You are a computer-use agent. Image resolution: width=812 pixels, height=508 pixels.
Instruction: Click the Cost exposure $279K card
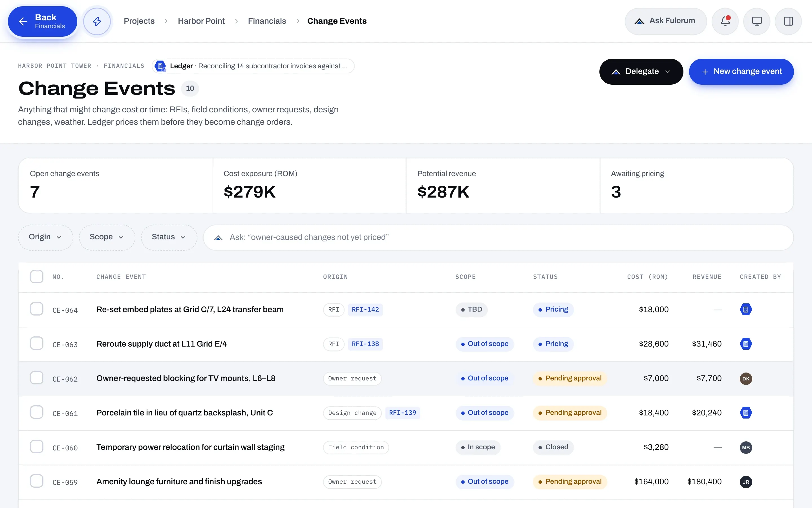pos(309,185)
